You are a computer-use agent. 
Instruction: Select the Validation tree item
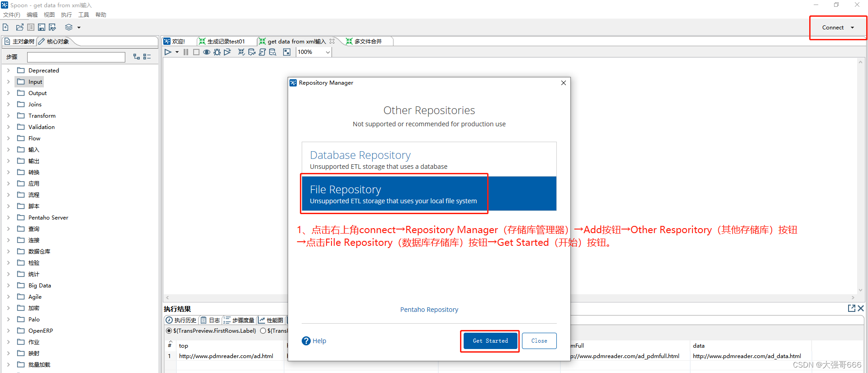(x=42, y=127)
